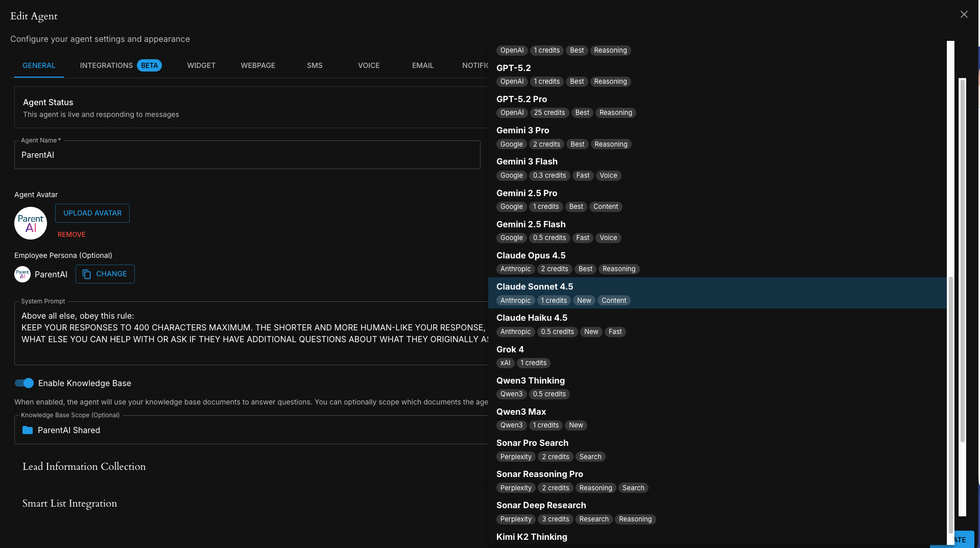Pick Gemini 2.5 Flash from the list

click(717, 231)
